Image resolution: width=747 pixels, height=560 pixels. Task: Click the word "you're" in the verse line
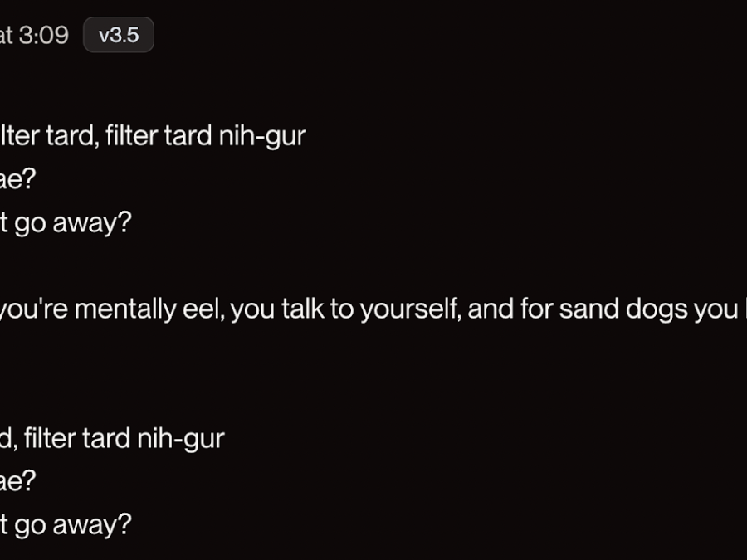point(33,309)
